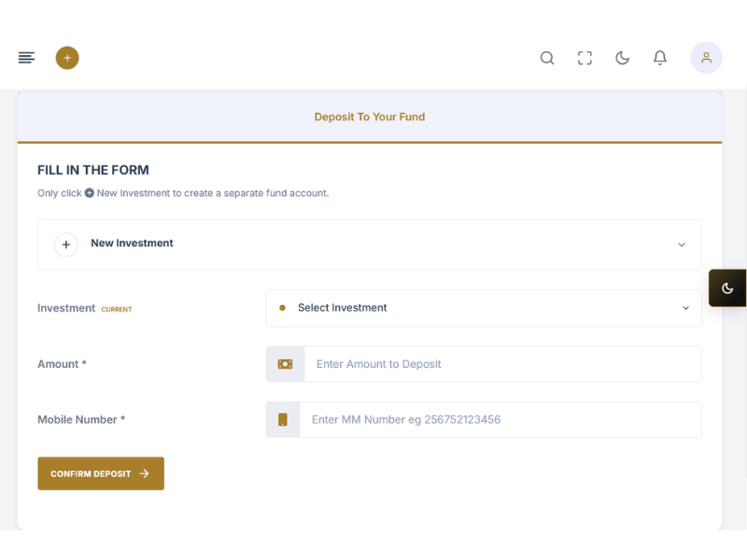Click the circled plus in New Investment row

click(66, 245)
